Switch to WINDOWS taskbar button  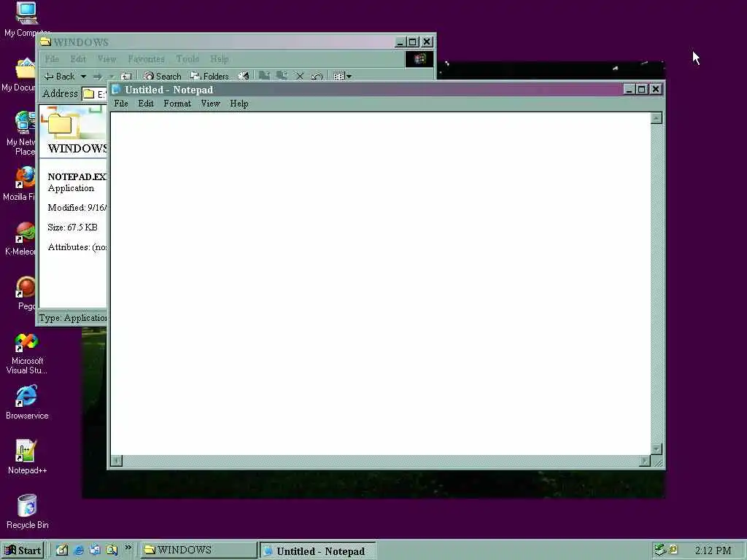pyautogui.click(x=198, y=550)
